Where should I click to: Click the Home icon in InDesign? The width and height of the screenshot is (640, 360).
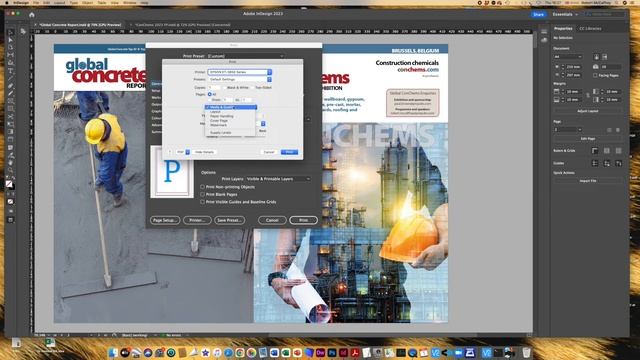31,14
